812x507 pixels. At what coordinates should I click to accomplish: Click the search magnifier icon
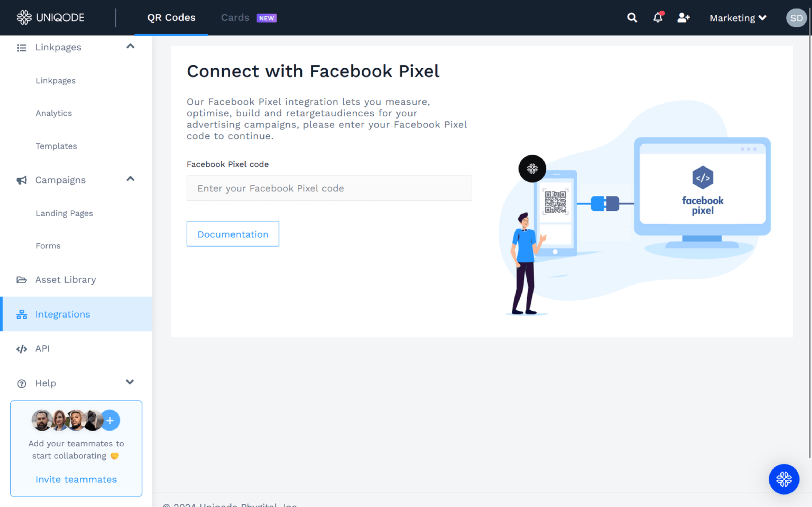click(632, 18)
